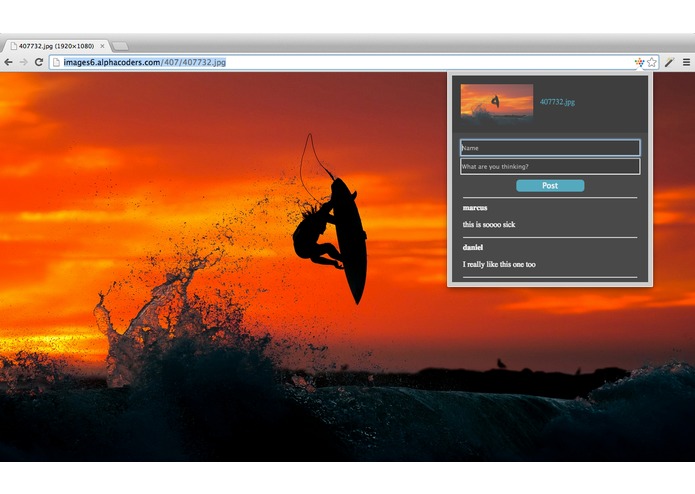Click the Post button
Image resolution: width=695 pixels, height=494 pixels.
point(550,186)
